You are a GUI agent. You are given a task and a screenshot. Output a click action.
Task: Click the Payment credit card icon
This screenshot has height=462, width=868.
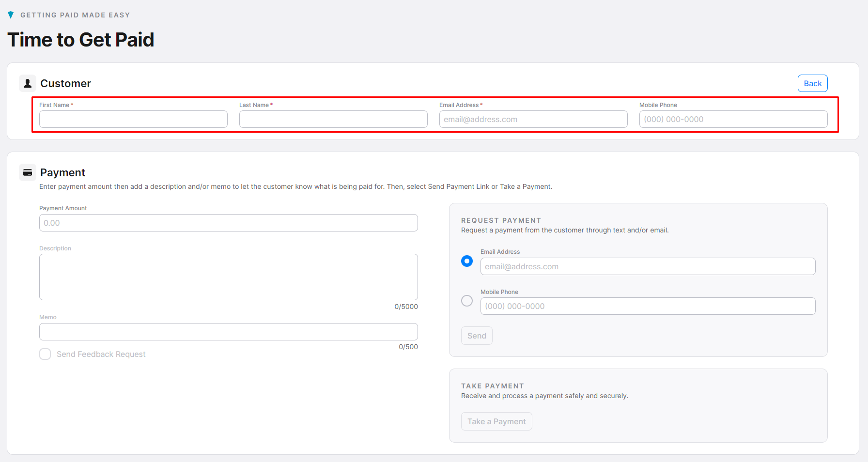pos(28,172)
